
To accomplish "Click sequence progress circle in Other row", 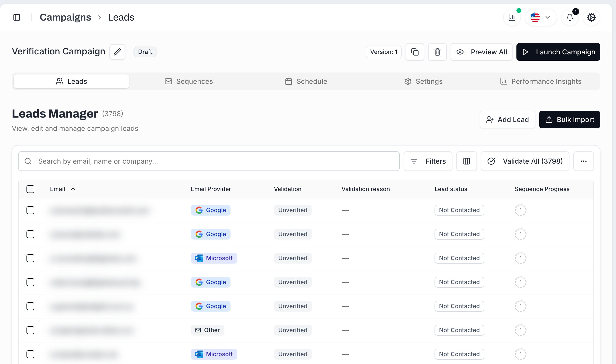I will (x=521, y=330).
